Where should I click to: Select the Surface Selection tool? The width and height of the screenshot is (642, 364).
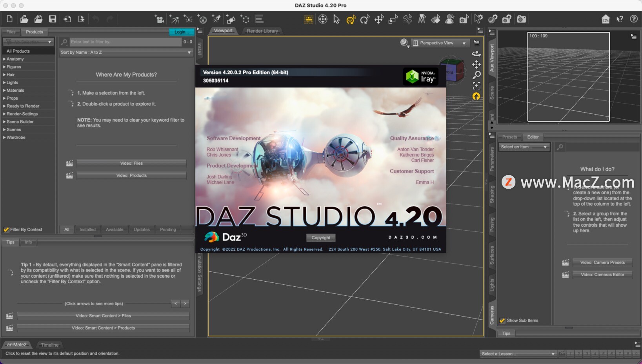coord(436,19)
